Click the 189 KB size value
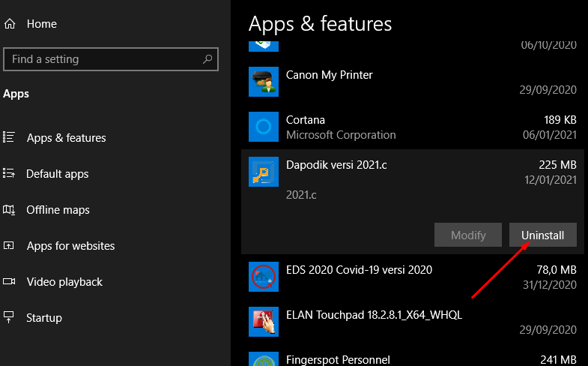The image size is (588, 366). pyautogui.click(x=560, y=120)
